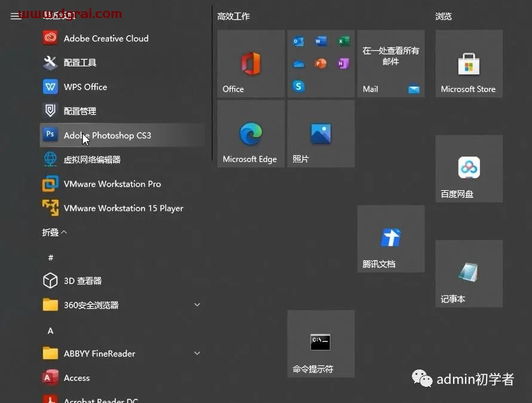
Task: Open the 360安全浏览器 folder
Action: coord(122,305)
